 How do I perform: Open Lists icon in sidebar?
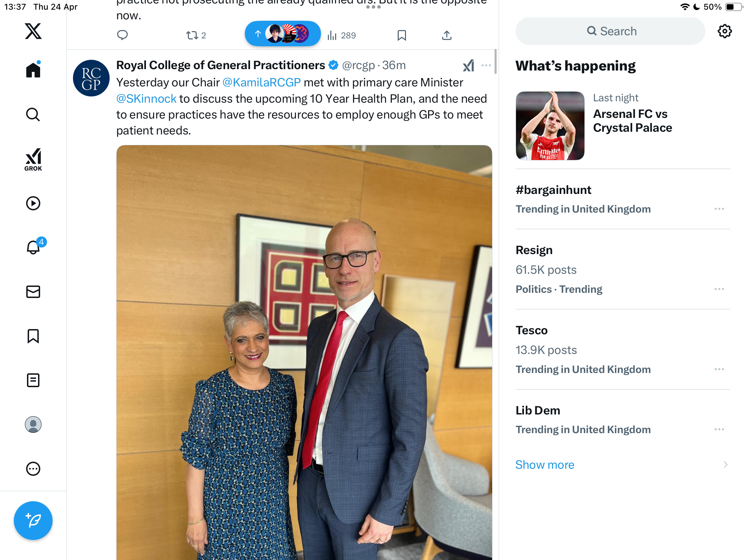(33, 380)
